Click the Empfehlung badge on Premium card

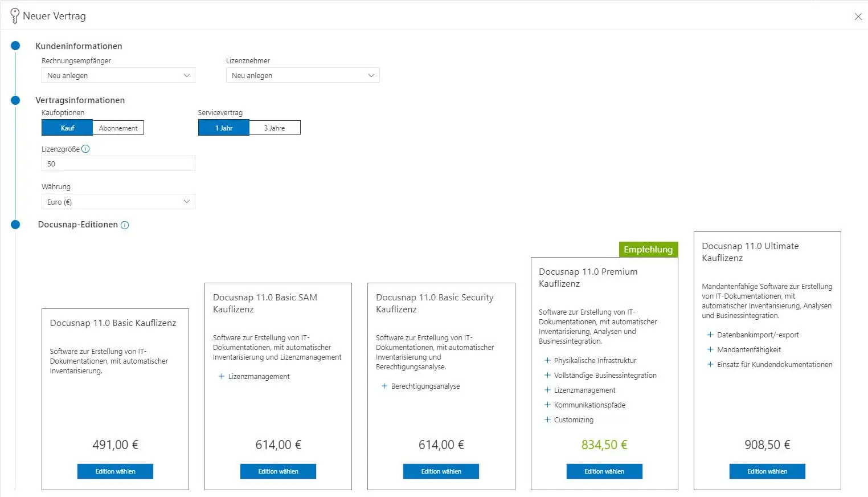[x=648, y=250]
